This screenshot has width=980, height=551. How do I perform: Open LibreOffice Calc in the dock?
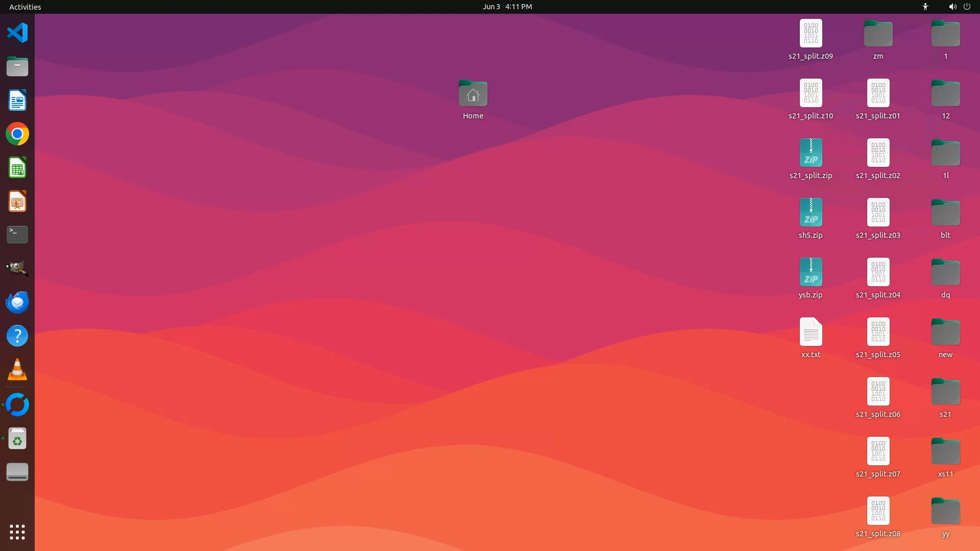click(x=17, y=168)
